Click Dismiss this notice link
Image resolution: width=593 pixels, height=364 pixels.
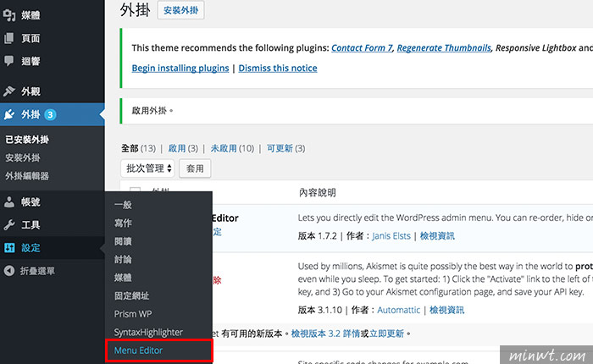tap(278, 68)
